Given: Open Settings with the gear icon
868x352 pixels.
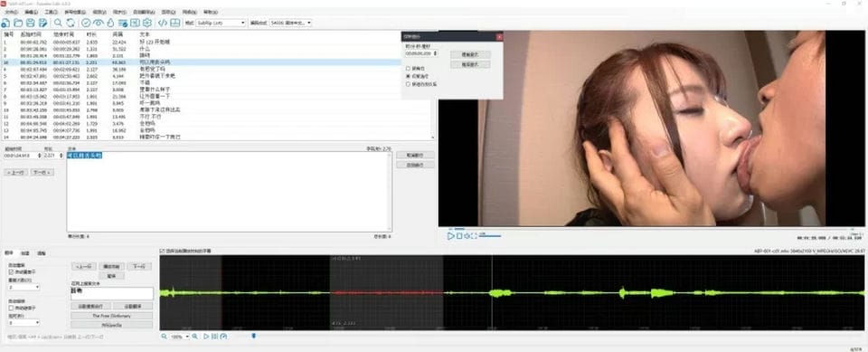Looking at the screenshot, I should coord(147,23).
